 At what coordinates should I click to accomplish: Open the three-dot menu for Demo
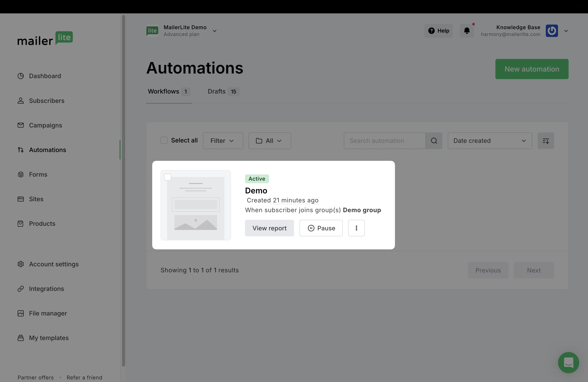(356, 228)
